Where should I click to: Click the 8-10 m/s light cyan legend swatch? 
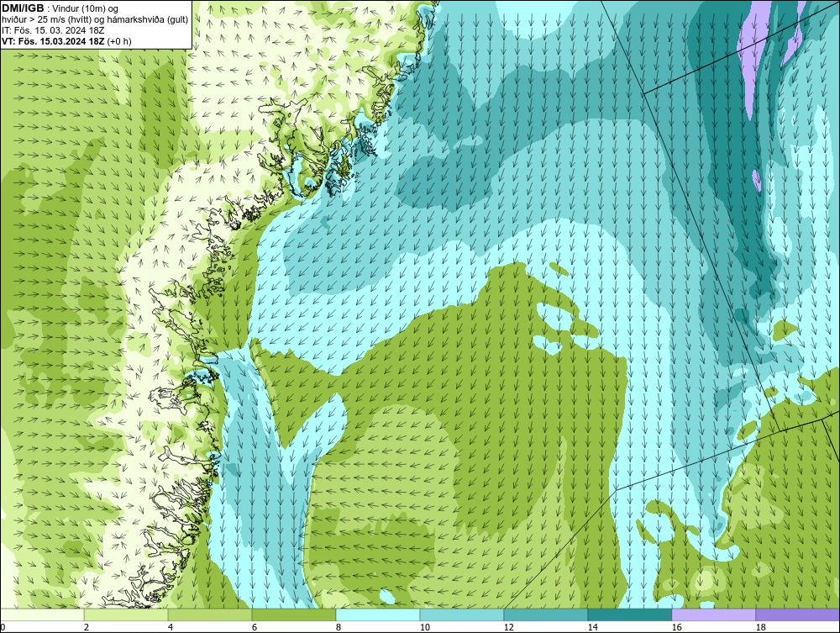click(378, 615)
